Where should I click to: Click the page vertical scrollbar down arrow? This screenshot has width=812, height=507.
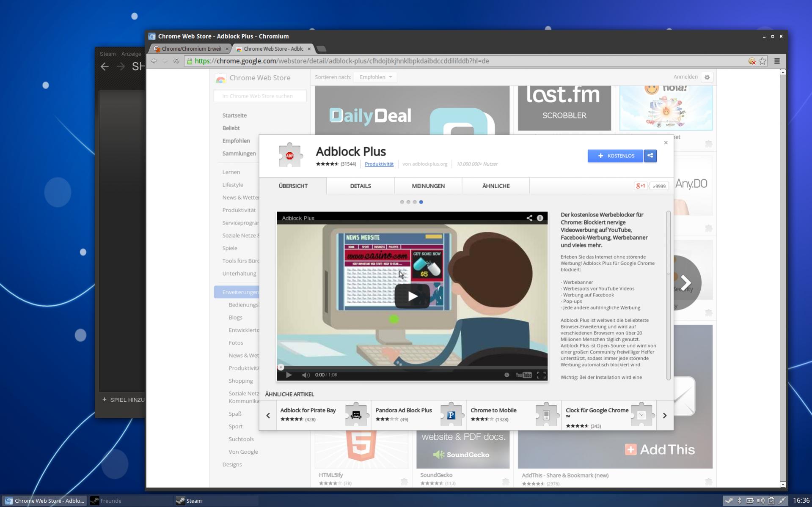pyautogui.click(x=783, y=484)
